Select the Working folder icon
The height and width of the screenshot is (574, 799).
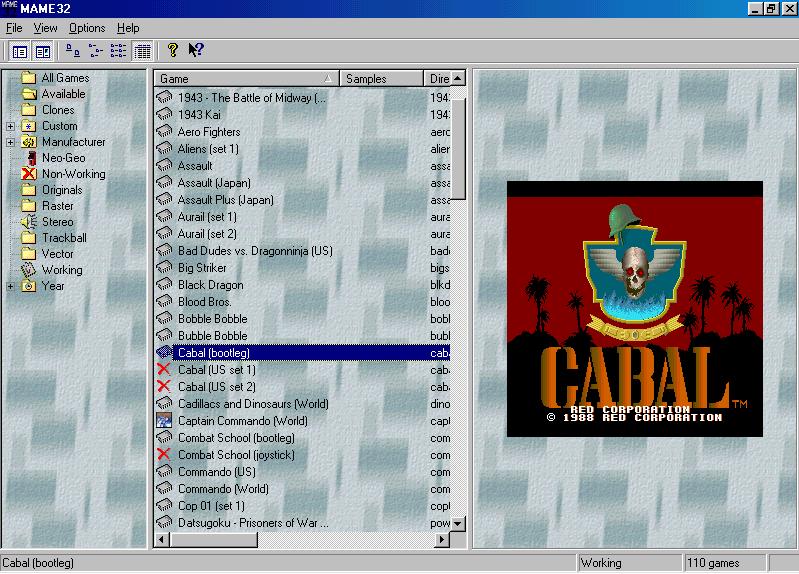(28, 270)
